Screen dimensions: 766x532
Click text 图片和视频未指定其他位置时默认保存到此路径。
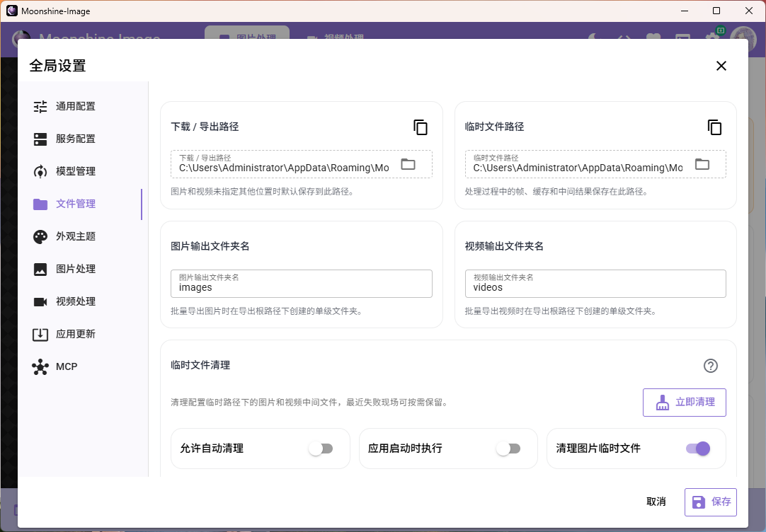pos(263,192)
